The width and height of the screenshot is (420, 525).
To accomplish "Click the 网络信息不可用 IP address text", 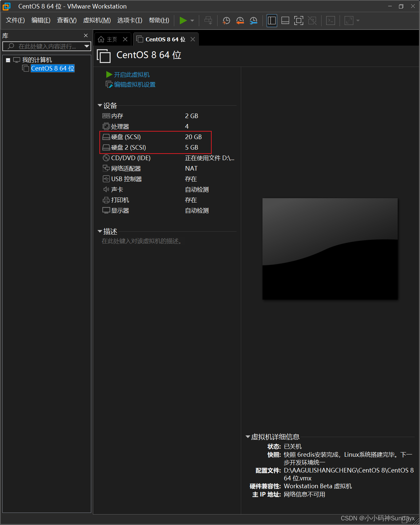I will click(x=304, y=494).
